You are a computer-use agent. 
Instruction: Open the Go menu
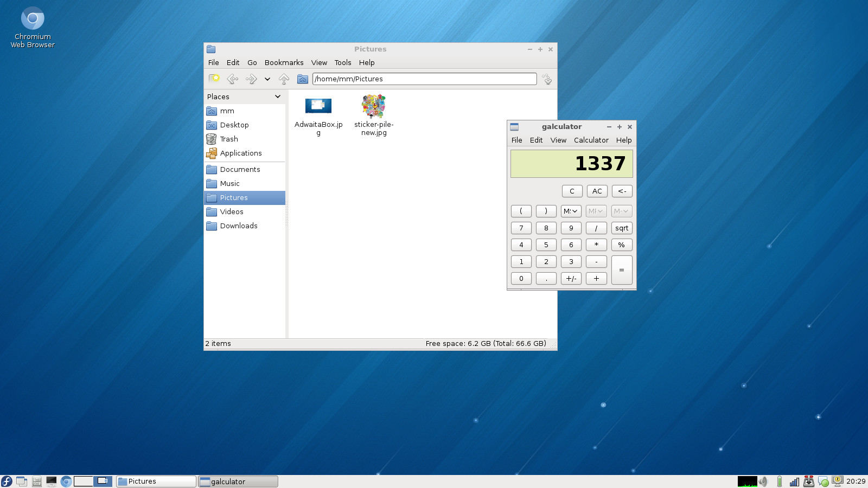(x=252, y=62)
